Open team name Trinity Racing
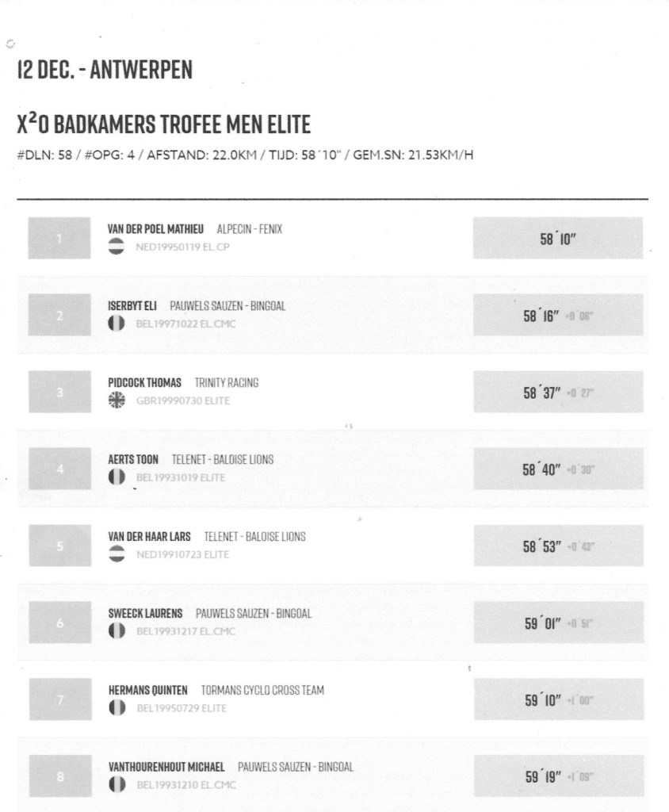Image resolution: width=669 pixels, height=812 pixels. click(227, 383)
